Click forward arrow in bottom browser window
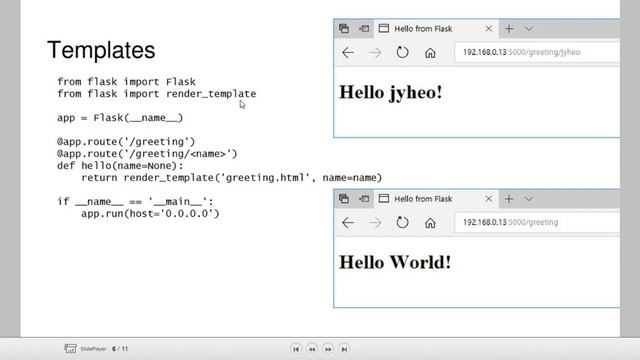This screenshot has height=360, width=640. pos(375,223)
